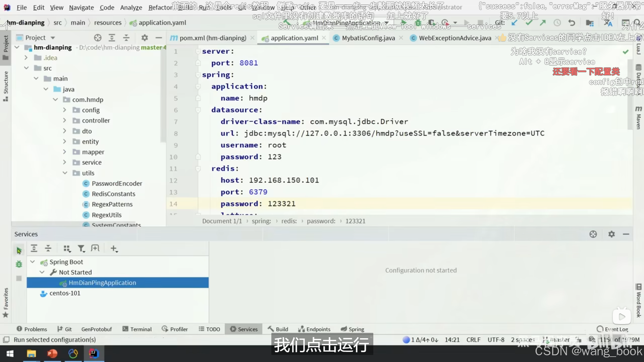Click Open in New Tab icon in Services
This screenshot has height=362, width=644.
(x=95, y=248)
